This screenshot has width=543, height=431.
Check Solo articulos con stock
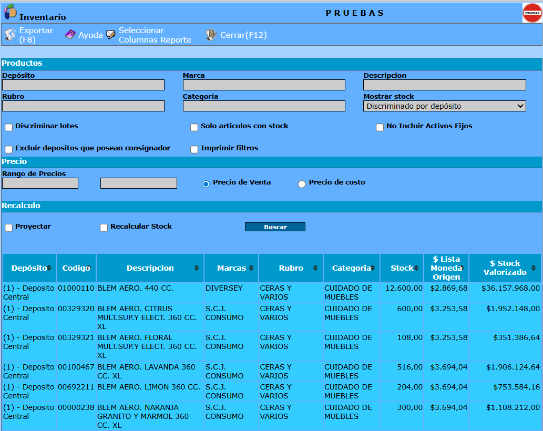coord(194,127)
